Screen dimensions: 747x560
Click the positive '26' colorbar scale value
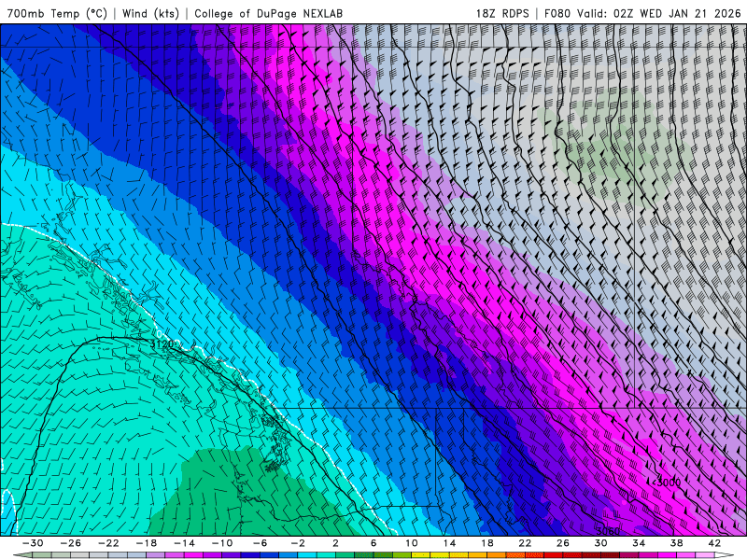pos(563,543)
